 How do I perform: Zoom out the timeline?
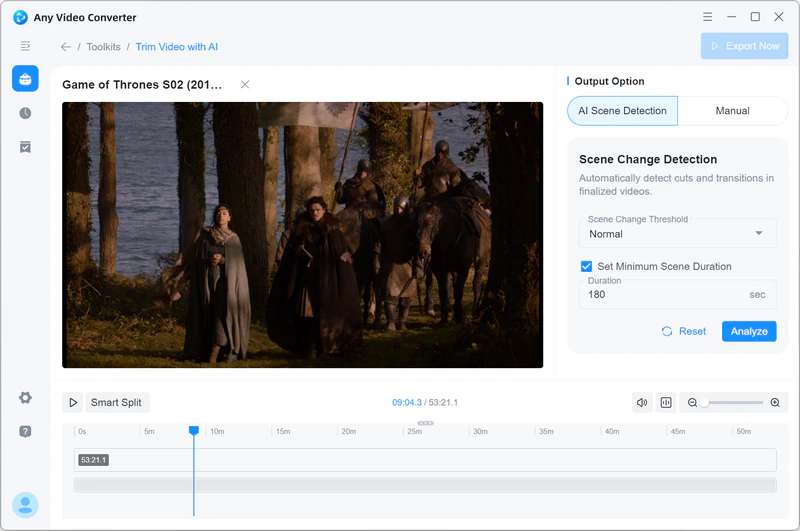tap(692, 402)
